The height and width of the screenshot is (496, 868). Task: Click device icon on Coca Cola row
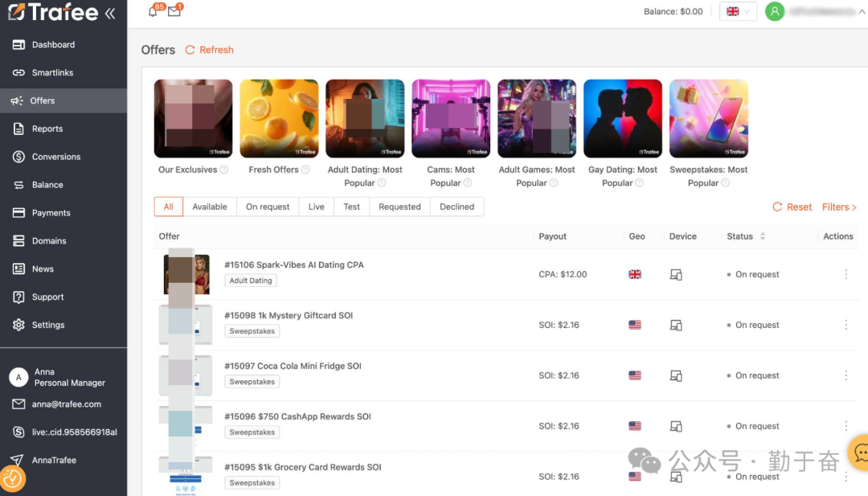[676, 375]
